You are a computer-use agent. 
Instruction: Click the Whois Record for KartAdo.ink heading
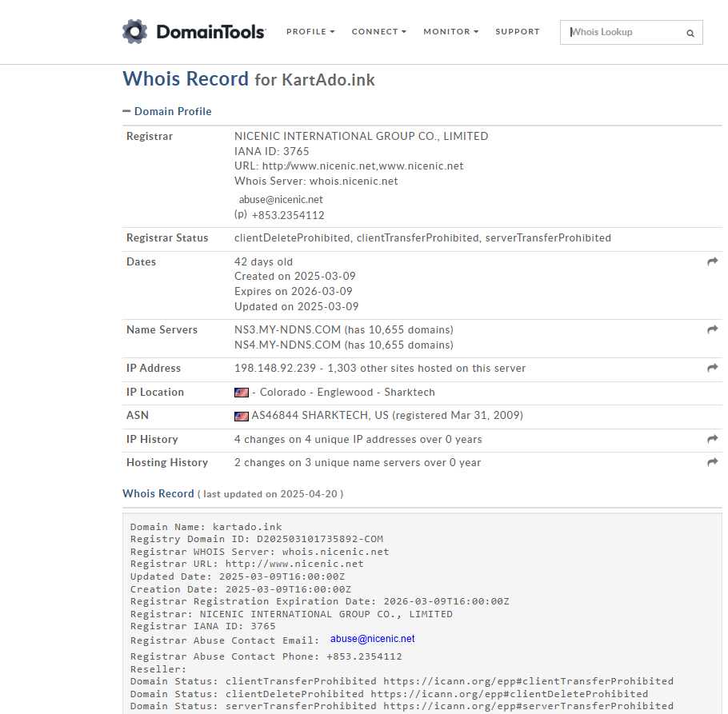click(248, 79)
